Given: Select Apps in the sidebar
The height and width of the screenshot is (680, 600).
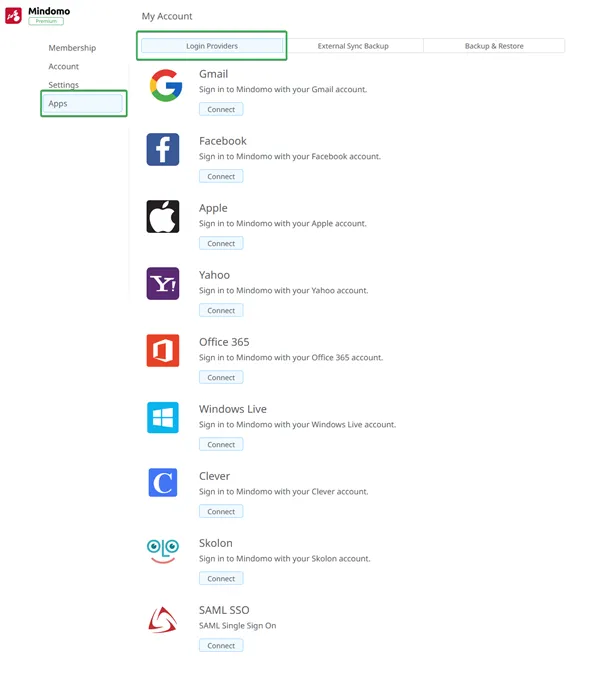Looking at the screenshot, I should pos(82,103).
